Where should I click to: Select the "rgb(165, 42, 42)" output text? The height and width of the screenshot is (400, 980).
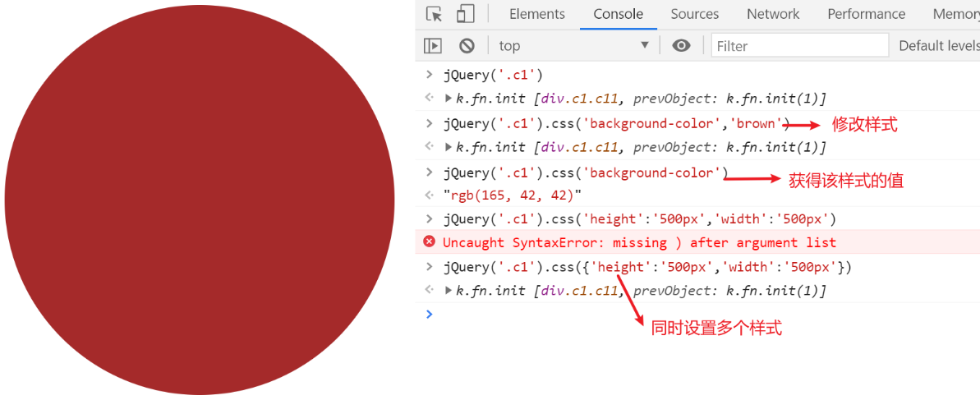[x=513, y=195]
